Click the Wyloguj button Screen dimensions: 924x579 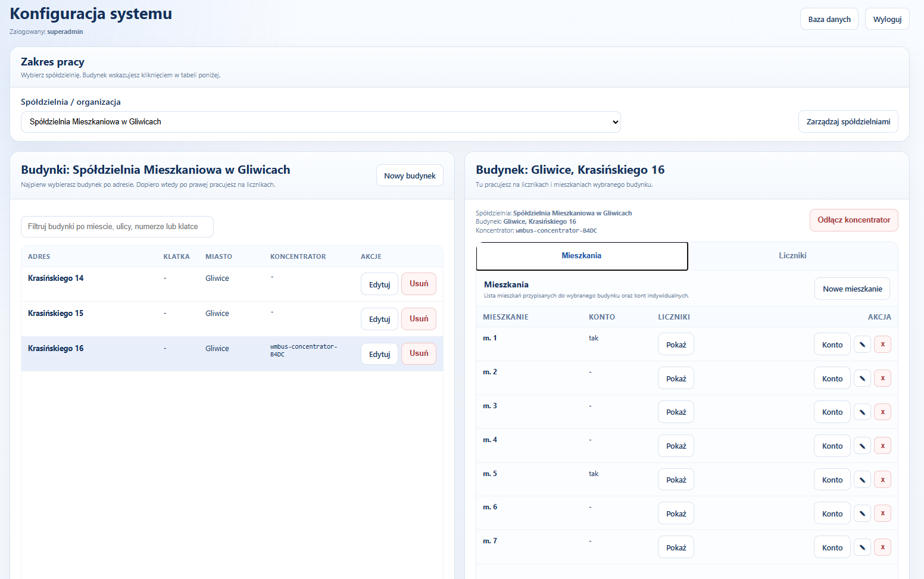click(x=887, y=19)
